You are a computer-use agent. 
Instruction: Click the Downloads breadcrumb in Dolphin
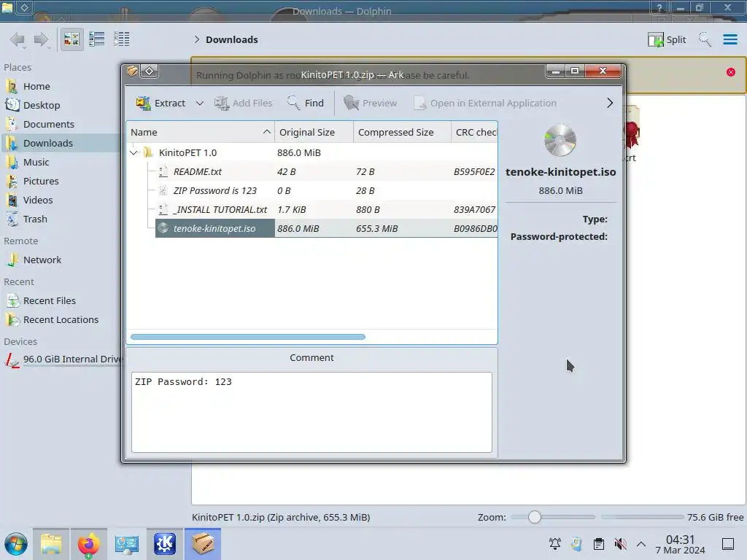[x=231, y=39]
